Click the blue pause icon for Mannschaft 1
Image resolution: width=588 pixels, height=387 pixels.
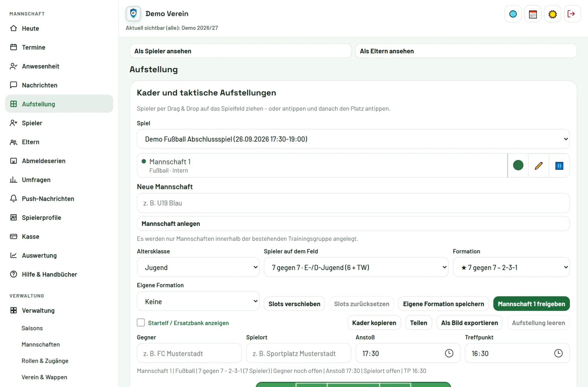pyautogui.click(x=559, y=166)
